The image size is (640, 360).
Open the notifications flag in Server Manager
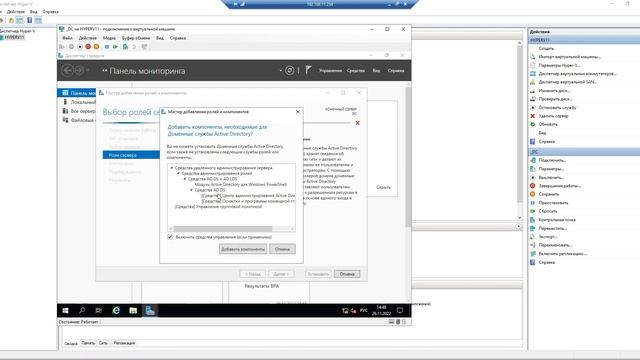[308, 70]
